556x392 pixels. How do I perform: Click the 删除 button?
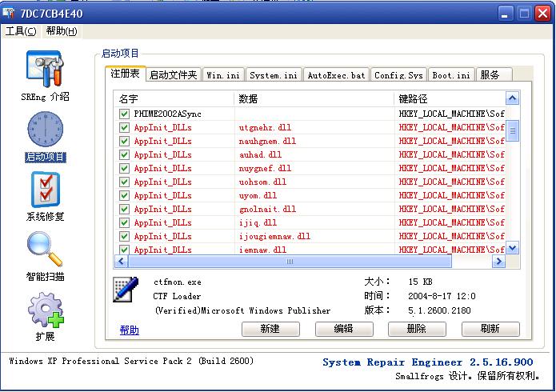(417, 329)
